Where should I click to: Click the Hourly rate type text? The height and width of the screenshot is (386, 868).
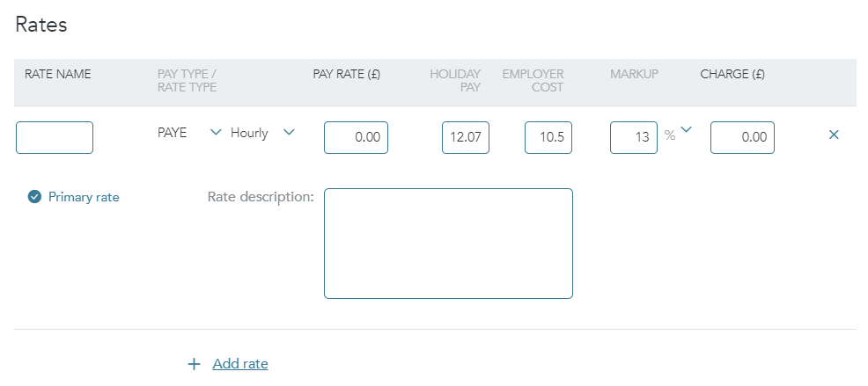point(249,134)
